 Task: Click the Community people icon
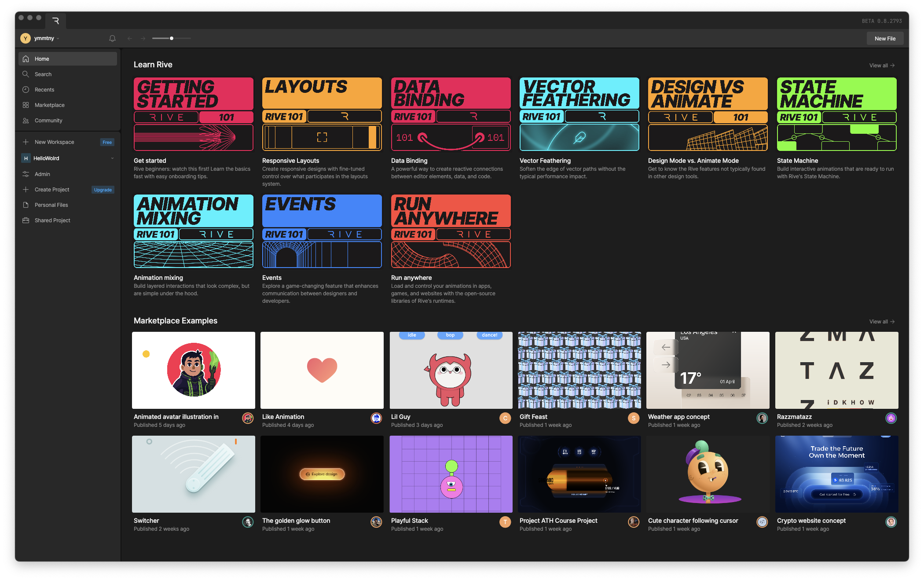26,120
